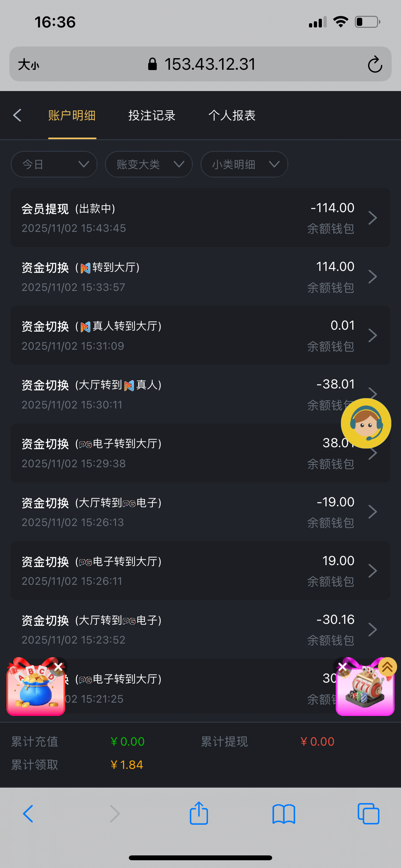Open the 777 slot machine promotion
The image size is (401, 868).
pos(365,691)
